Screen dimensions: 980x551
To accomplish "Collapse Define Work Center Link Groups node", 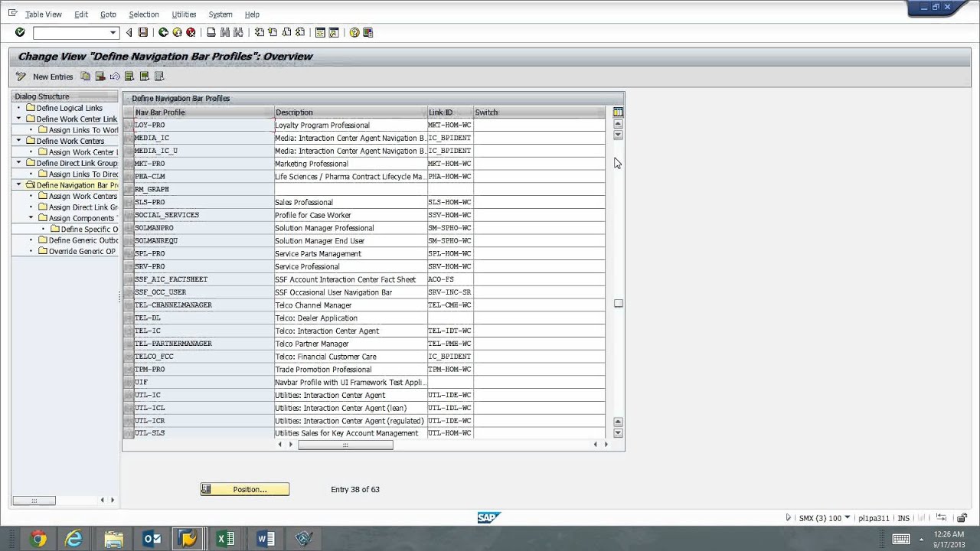I will pos(18,119).
